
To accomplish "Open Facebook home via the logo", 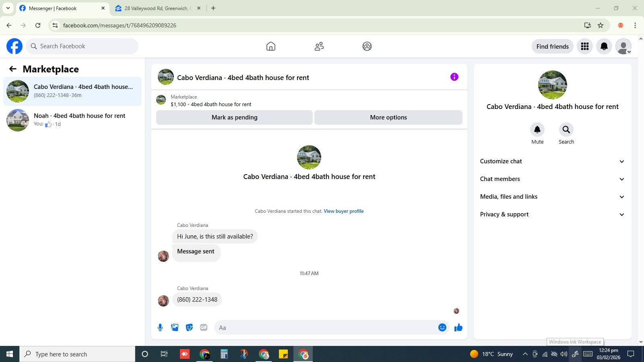I will (x=14, y=46).
